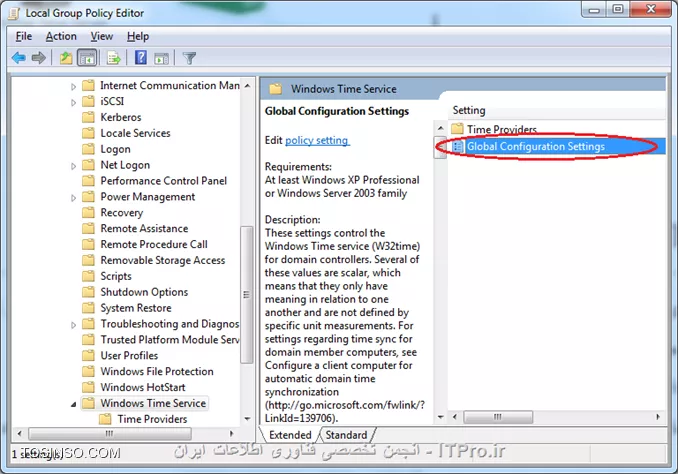Switch to the Standard tab

(x=346, y=435)
